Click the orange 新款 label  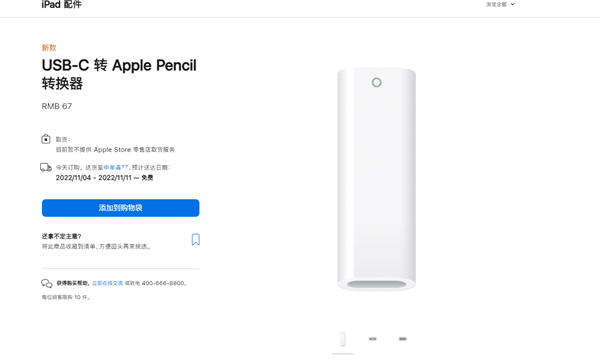click(49, 47)
